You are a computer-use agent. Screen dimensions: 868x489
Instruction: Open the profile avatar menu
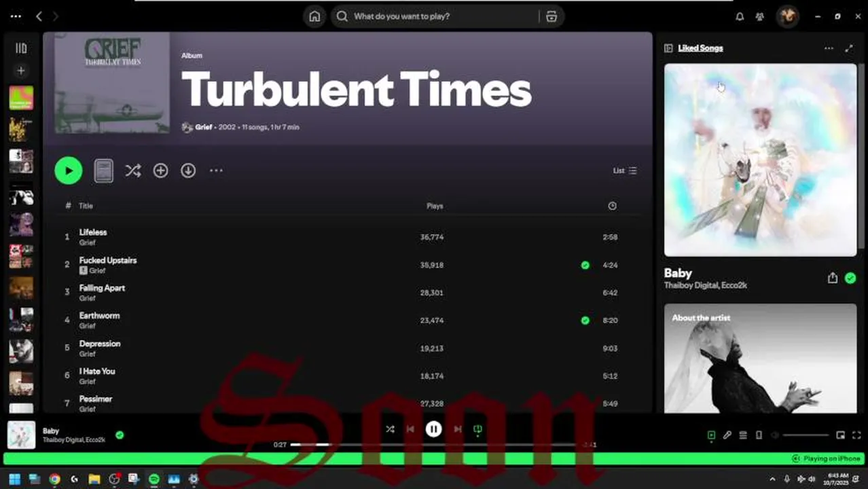(788, 16)
